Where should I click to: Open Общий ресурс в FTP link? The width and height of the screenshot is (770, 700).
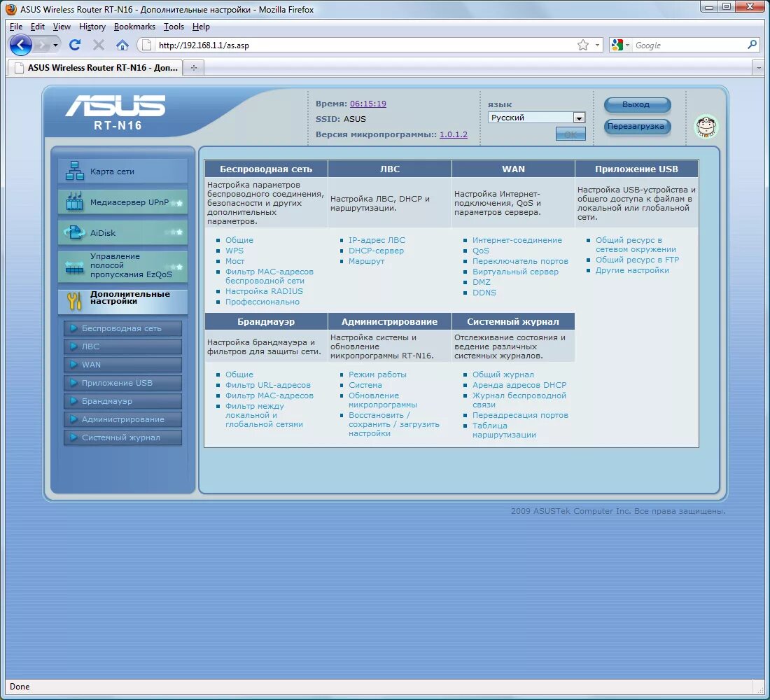[x=637, y=260]
